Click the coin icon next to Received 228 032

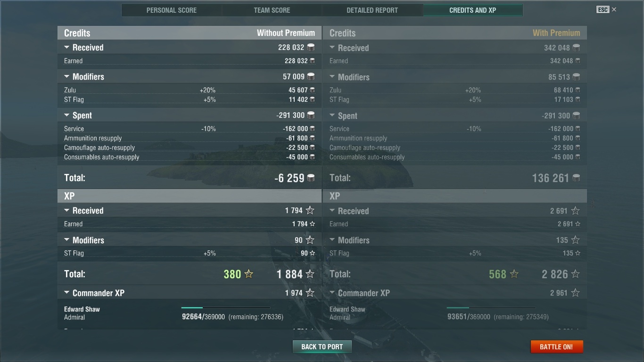coord(311,47)
